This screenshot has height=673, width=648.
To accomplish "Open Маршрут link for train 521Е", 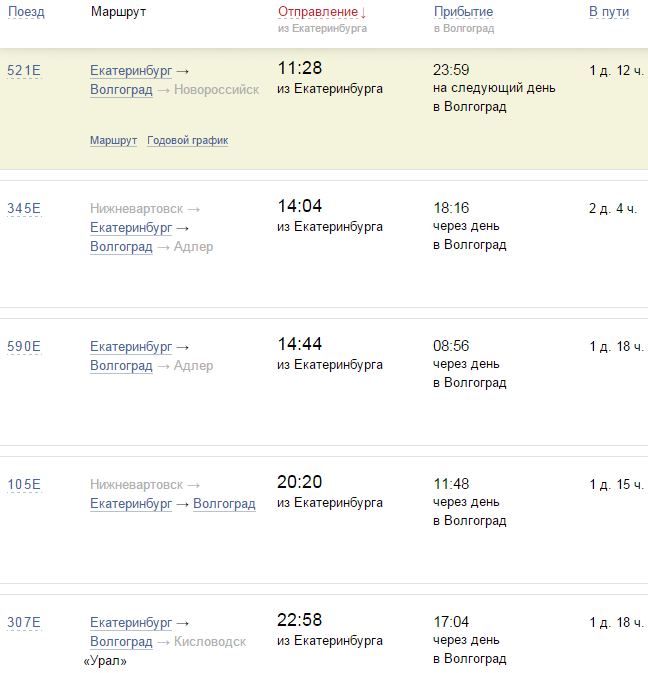I will click(113, 141).
